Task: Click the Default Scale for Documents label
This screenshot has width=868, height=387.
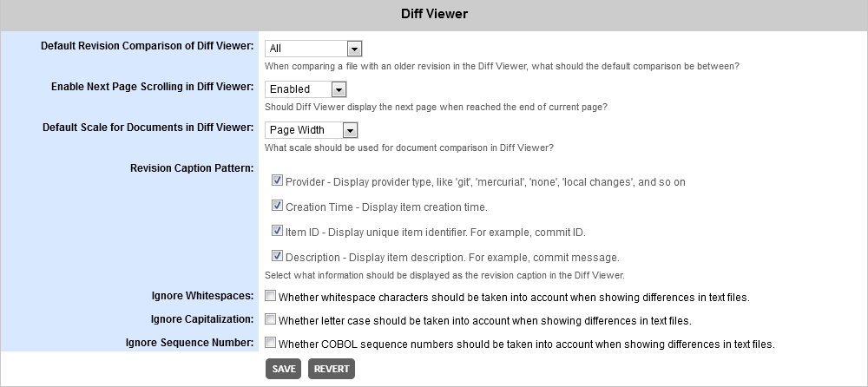Action: coord(148,128)
